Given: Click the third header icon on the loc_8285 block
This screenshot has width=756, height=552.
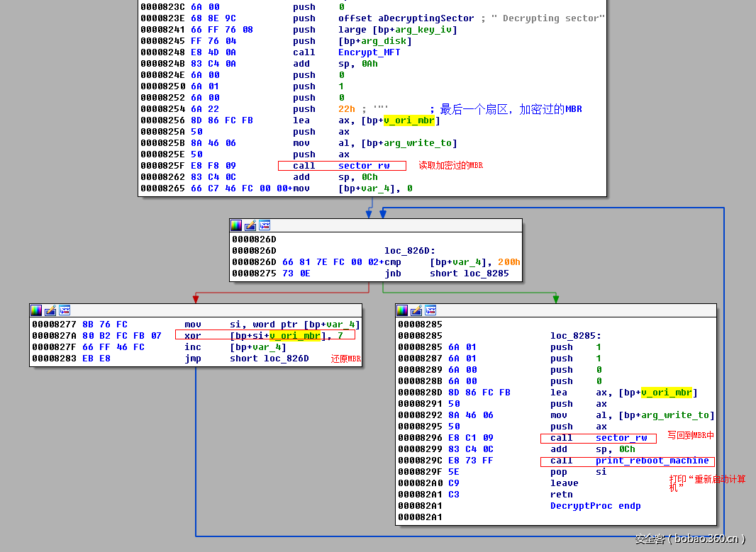Looking at the screenshot, I should tap(430, 310).
